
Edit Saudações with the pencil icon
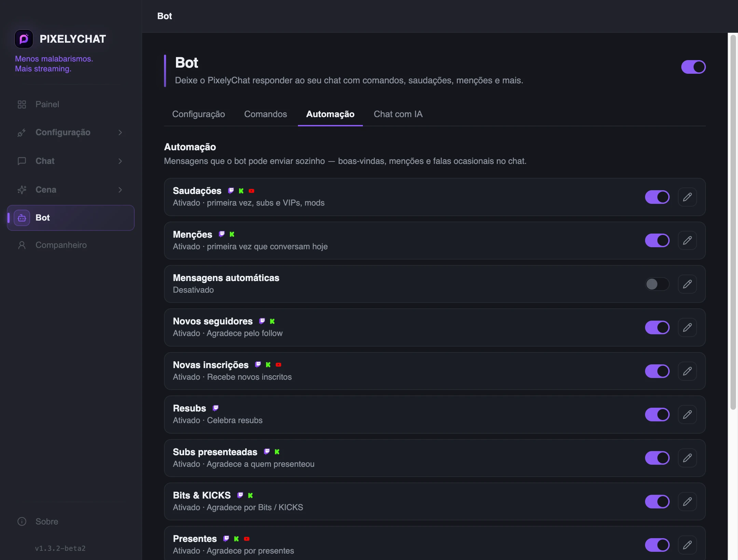687,197
